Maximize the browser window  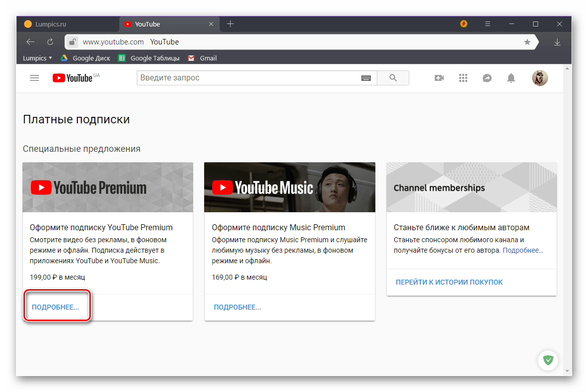(x=536, y=24)
